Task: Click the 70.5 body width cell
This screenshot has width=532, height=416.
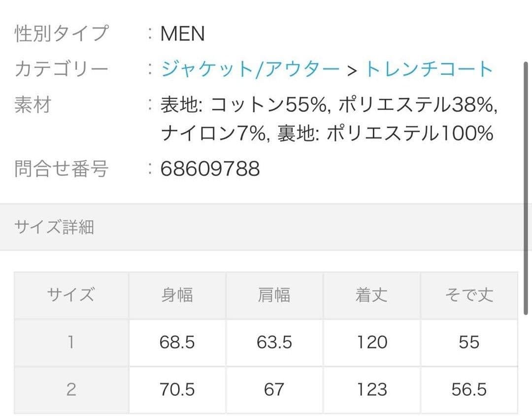Action: tap(177, 389)
